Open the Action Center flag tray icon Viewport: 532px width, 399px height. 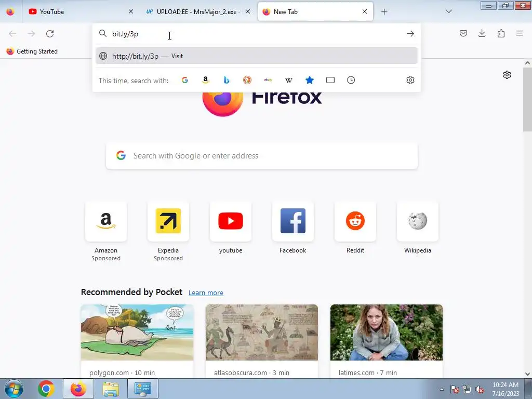(455, 390)
